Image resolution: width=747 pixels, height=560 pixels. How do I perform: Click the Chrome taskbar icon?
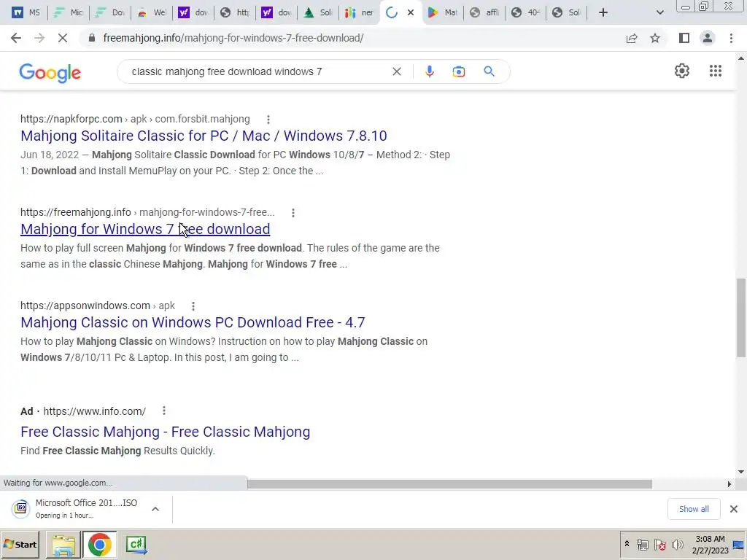click(99, 545)
